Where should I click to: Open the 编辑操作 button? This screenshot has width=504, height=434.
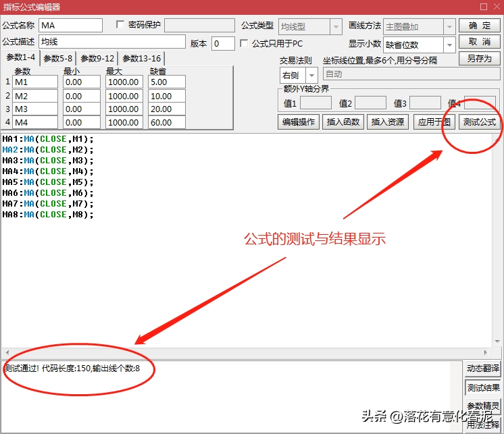(x=299, y=122)
